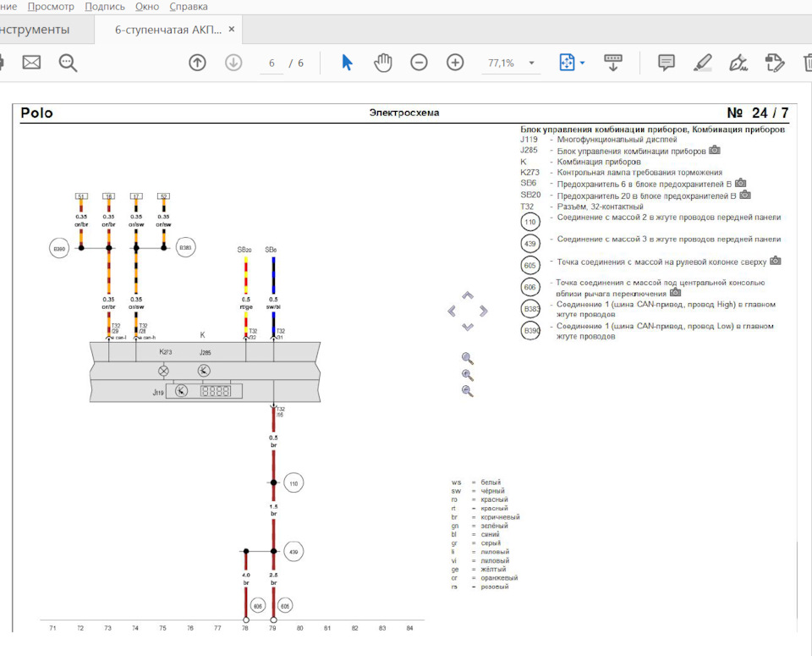Viewport: 812px width, 656px height.
Task: Click the zoom in plus button
Action: click(x=455, y=63)
